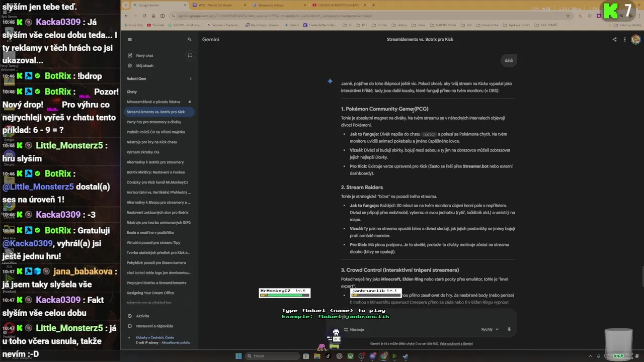Viewport: 644px width, 362px height.
Task: Share the conversation using the share icon
Action: [x=614, y=39]
